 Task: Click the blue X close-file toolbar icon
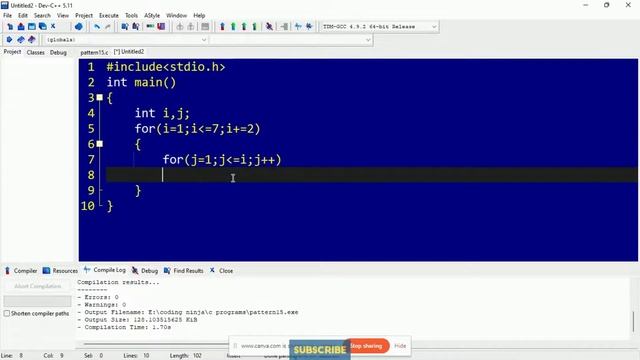(53, 27)
